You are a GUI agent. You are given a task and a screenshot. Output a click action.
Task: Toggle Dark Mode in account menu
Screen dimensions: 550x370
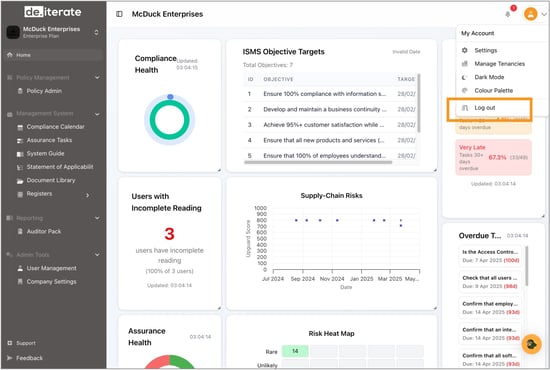(489, 77)
